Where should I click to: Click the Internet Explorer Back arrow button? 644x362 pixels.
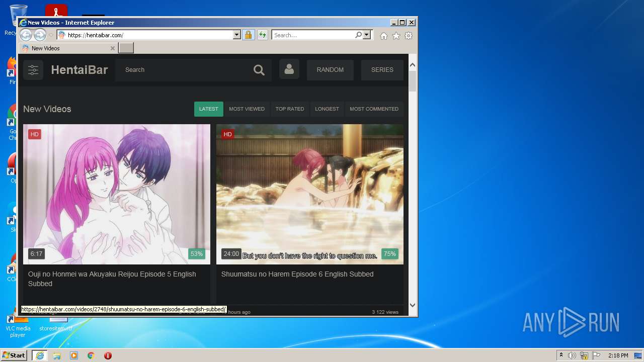(26, 35)
